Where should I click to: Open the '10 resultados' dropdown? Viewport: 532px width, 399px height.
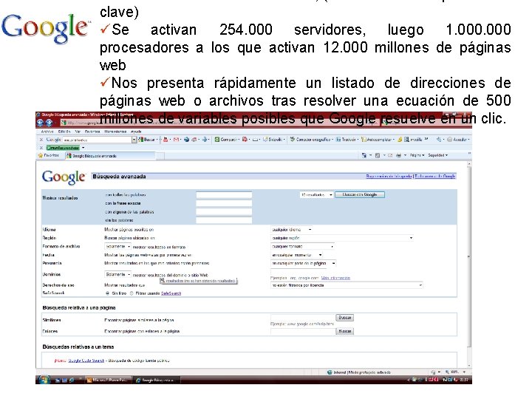click(x=316, y=195)
